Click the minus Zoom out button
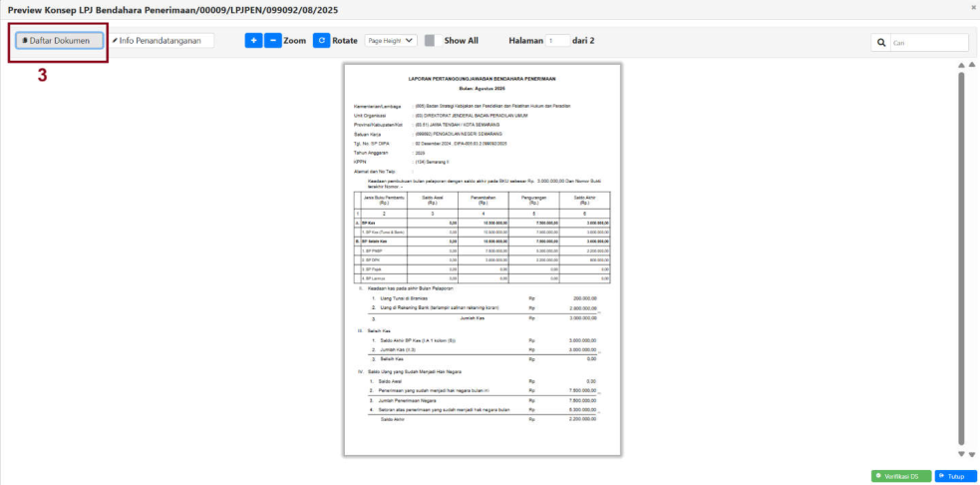This screenshot has width=980, height=485. pyautogui.click(x=272, y=41)
